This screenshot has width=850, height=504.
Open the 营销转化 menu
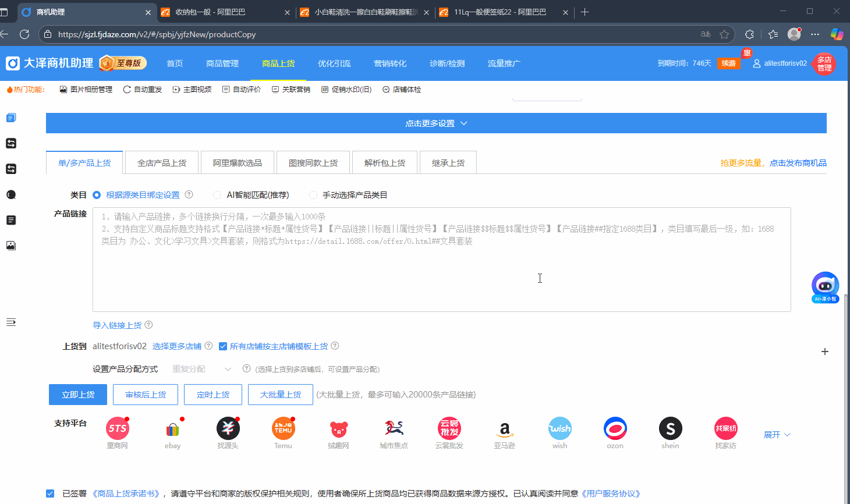pyautogui.click(x=390, y=63)
